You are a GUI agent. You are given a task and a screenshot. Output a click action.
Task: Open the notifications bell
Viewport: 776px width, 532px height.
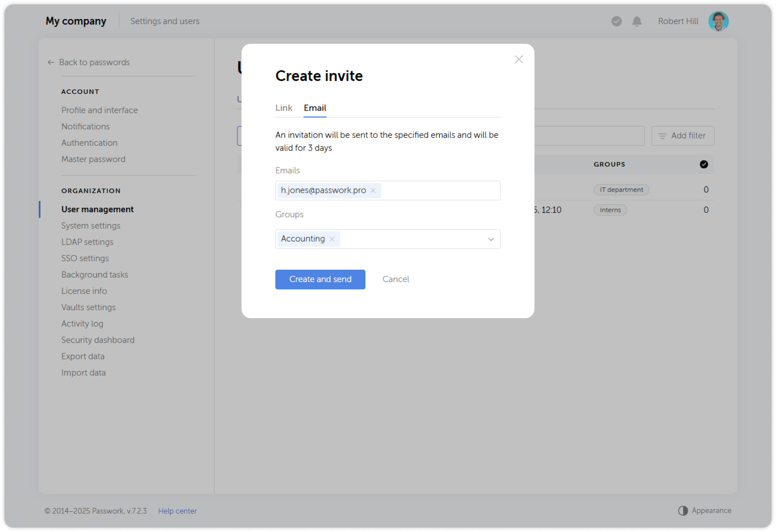coord(637,21)
